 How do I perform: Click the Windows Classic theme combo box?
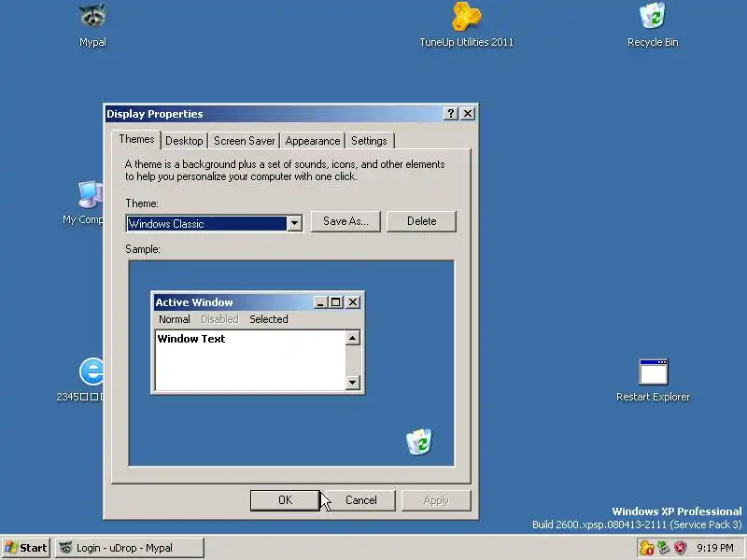[x=214, y=223]
